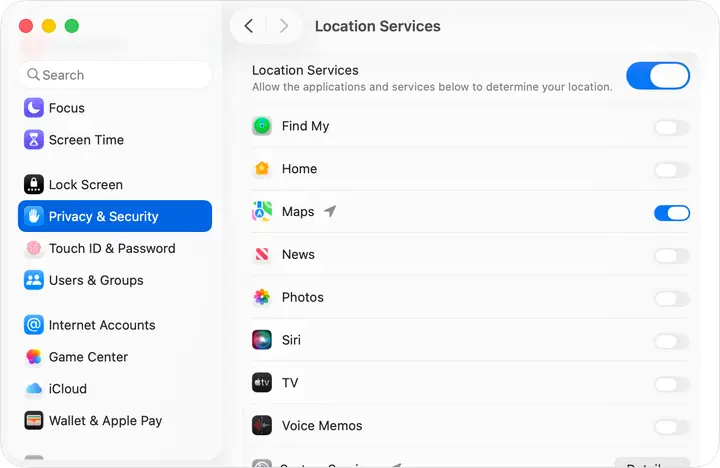Screen dimensions: 720x468
Task: Open Focus settings in the sidebar
Action: [x=66, y=108]
